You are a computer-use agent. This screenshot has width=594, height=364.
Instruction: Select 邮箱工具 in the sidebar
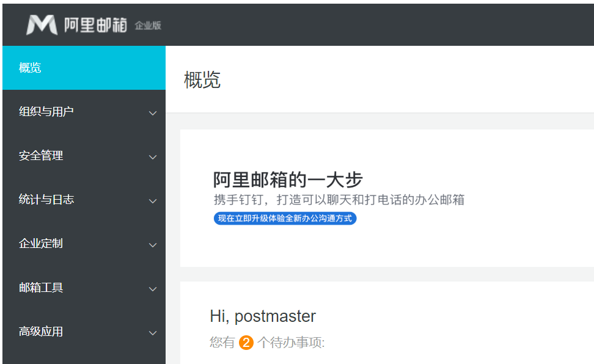tap(40, 288)
